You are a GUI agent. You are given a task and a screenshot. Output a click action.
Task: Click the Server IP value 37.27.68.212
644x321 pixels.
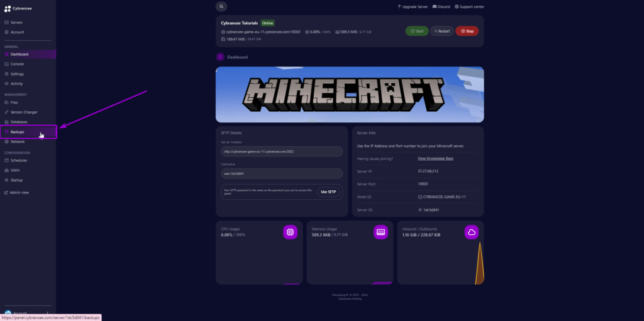coord(428,171)
